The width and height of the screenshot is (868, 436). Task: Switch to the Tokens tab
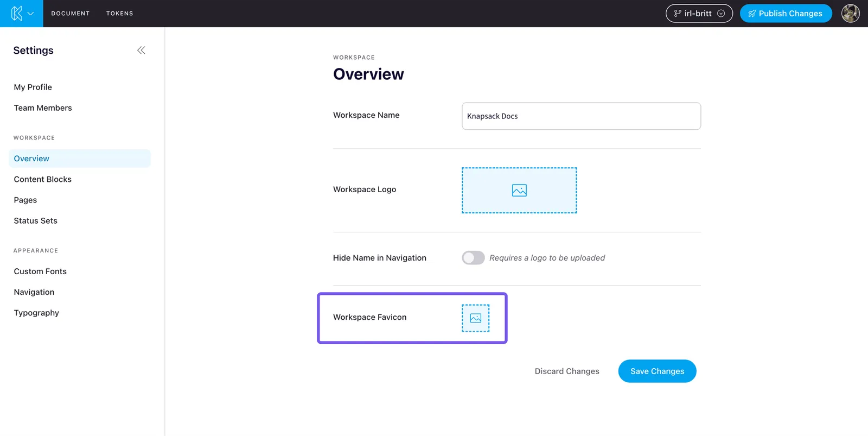click(x=120, y=14)
